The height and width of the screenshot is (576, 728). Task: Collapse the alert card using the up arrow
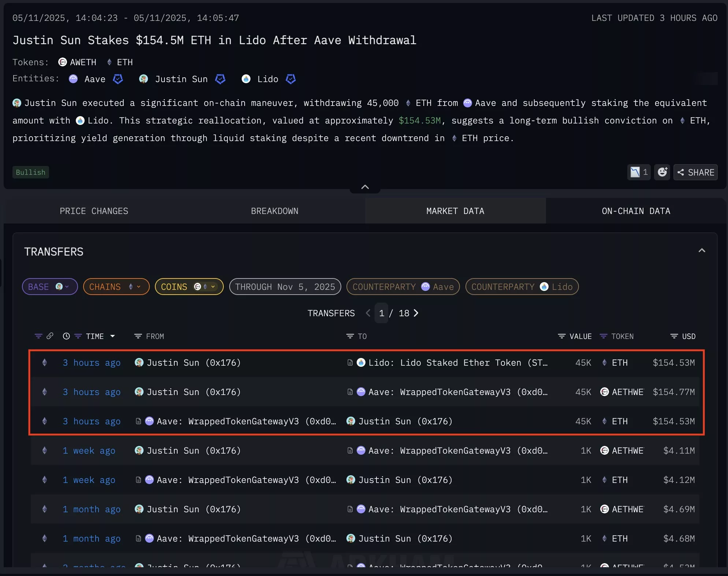click(364, 187)
